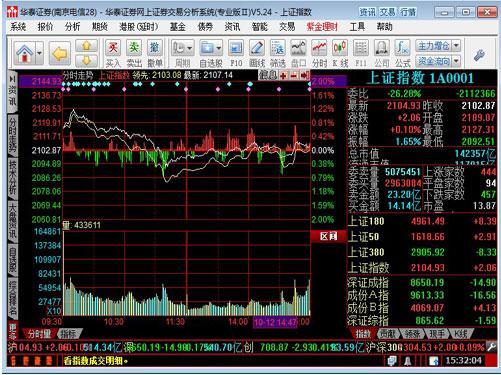Select the 大盘资讯 left sidebar tab
This screenshot has width=501, height=375.
click(x=12, y=221)
